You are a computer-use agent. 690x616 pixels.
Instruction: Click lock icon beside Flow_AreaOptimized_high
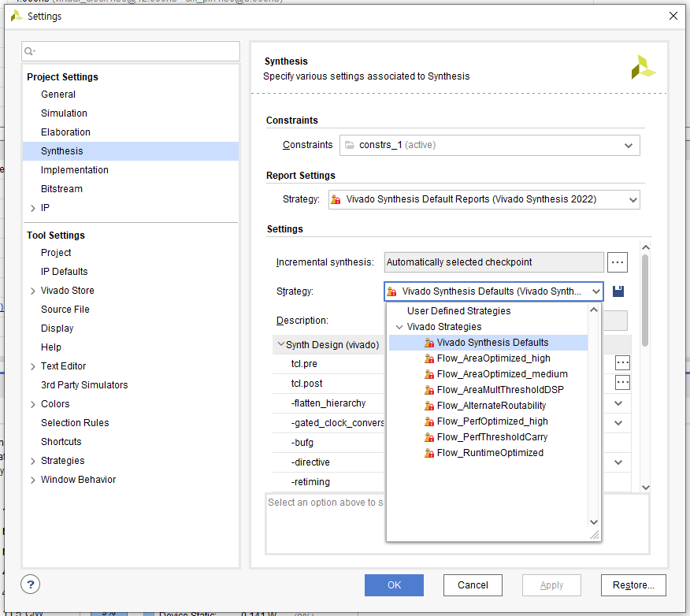429,358
